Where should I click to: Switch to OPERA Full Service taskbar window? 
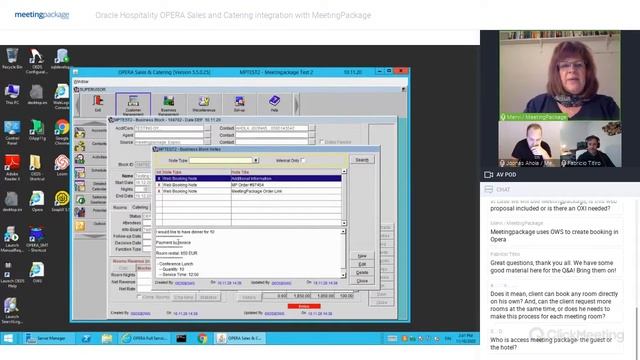[x=145, y=338]
